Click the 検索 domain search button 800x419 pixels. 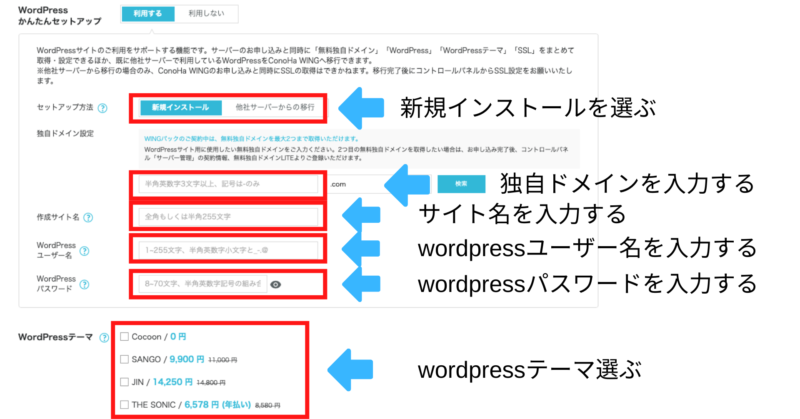(x=461, y=184)
